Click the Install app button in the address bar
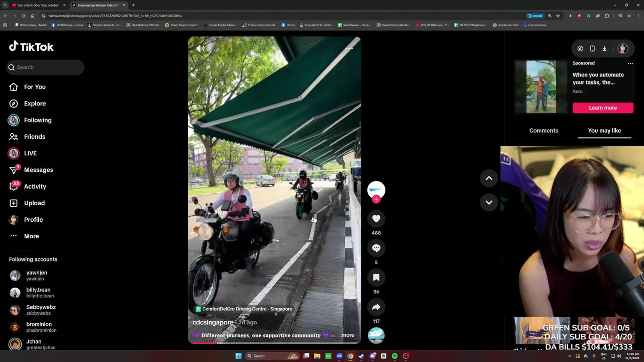This screenshot has width=644, height=362. (535, 16)
